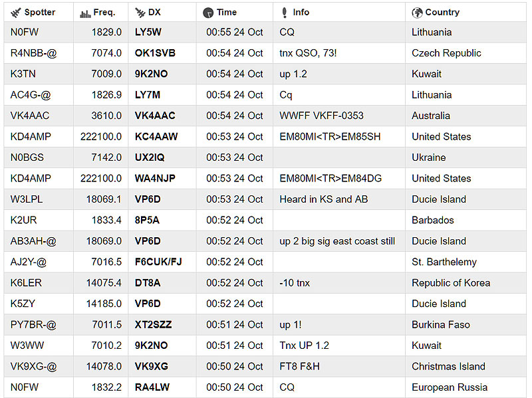
Task: Click the Spotter column satellite icon
Action: click(x=16, y=13)
